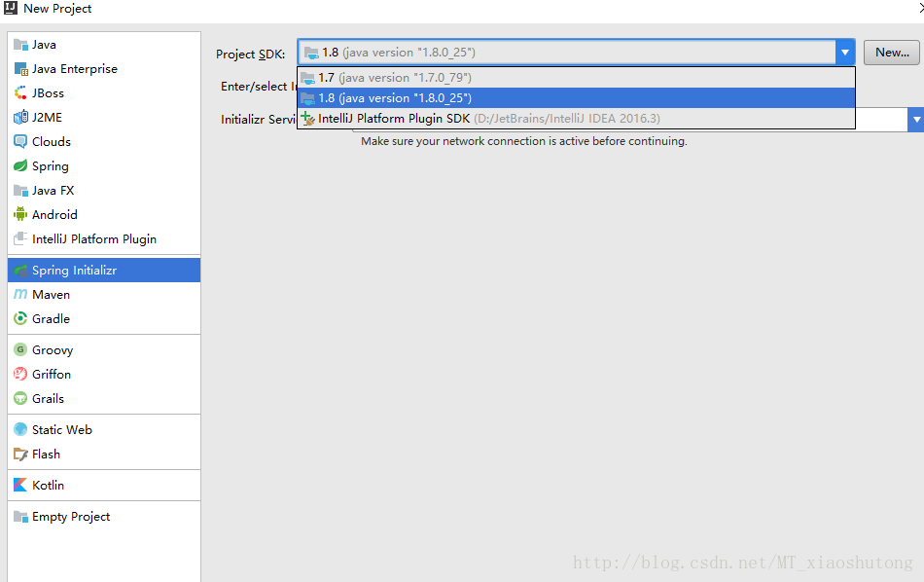Select Spring Initializr label
The height and width of the screenshot is (582, 924).
point(74,270)
